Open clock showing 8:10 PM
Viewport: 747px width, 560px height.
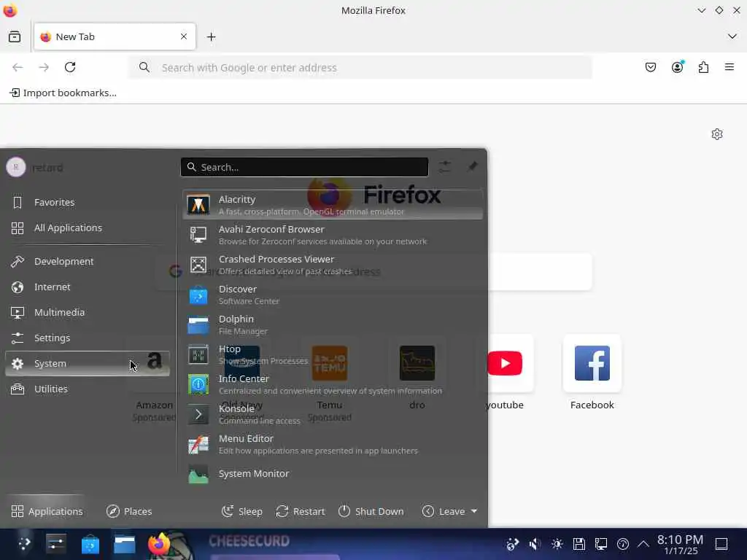coord(681,544)
